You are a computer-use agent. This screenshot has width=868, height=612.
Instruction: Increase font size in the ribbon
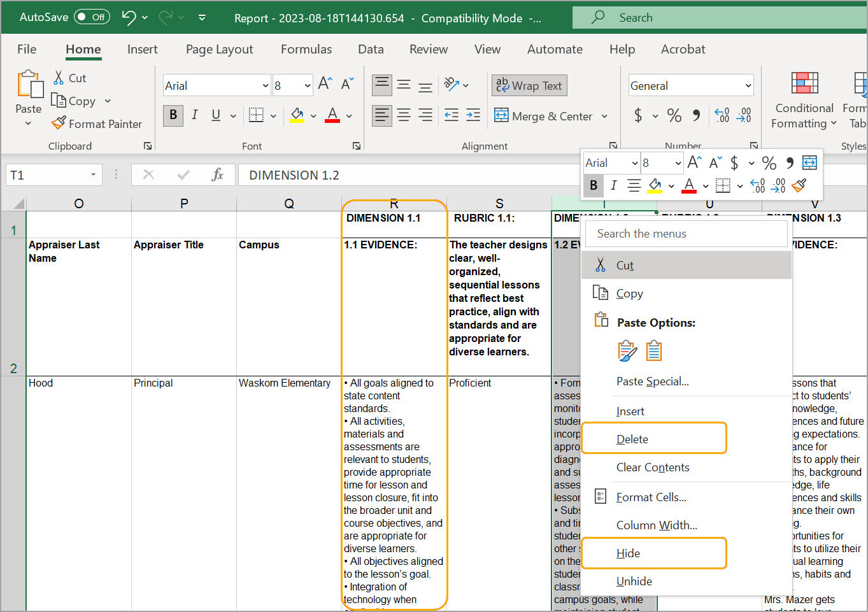coord(325,84)
